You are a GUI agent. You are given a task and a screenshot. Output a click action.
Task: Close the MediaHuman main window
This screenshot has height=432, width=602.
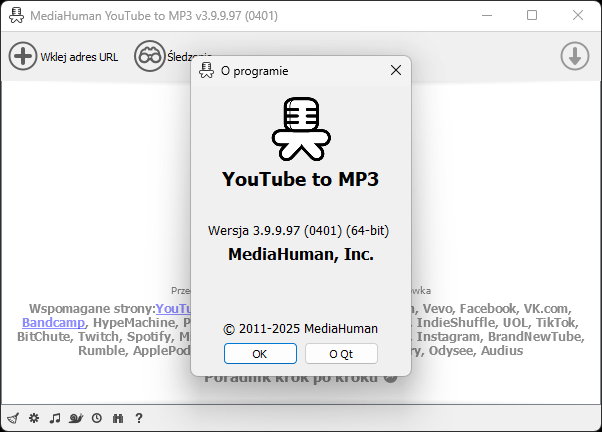pyautogui.click(x=577, y=15)
